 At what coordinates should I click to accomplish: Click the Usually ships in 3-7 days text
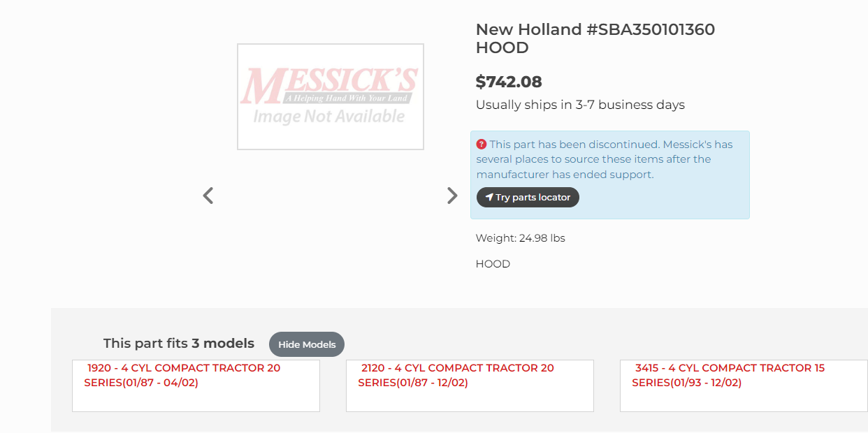[580, 105]
